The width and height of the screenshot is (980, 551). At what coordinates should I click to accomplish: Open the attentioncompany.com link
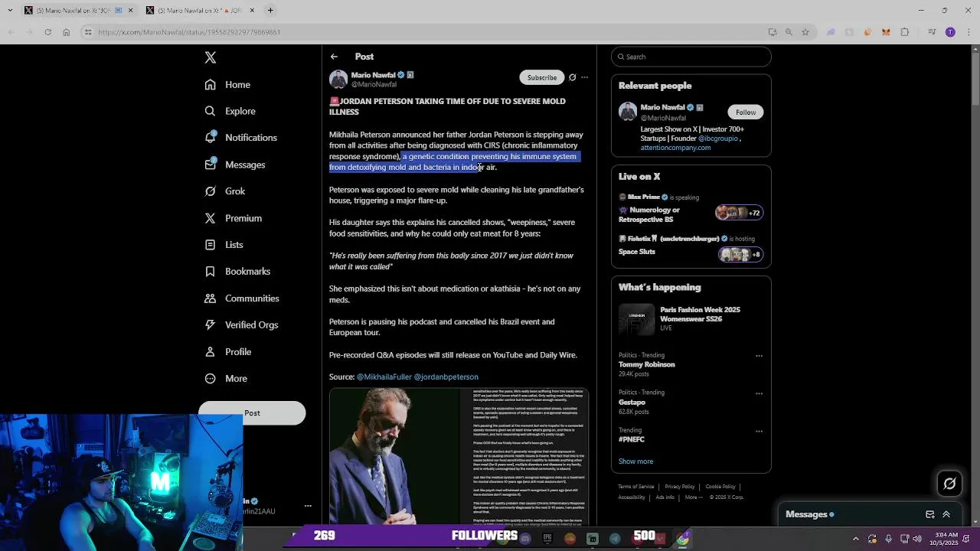click(x=675, y=148)
